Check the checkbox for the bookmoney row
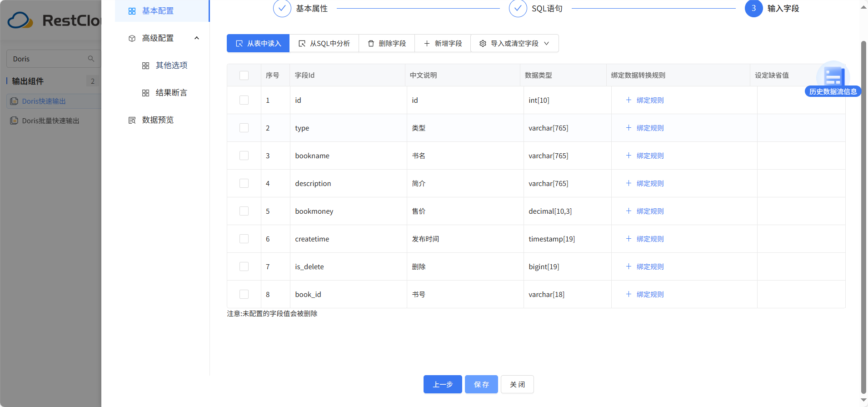The height and width of the screenshot is (407, 868). [244, 211]
